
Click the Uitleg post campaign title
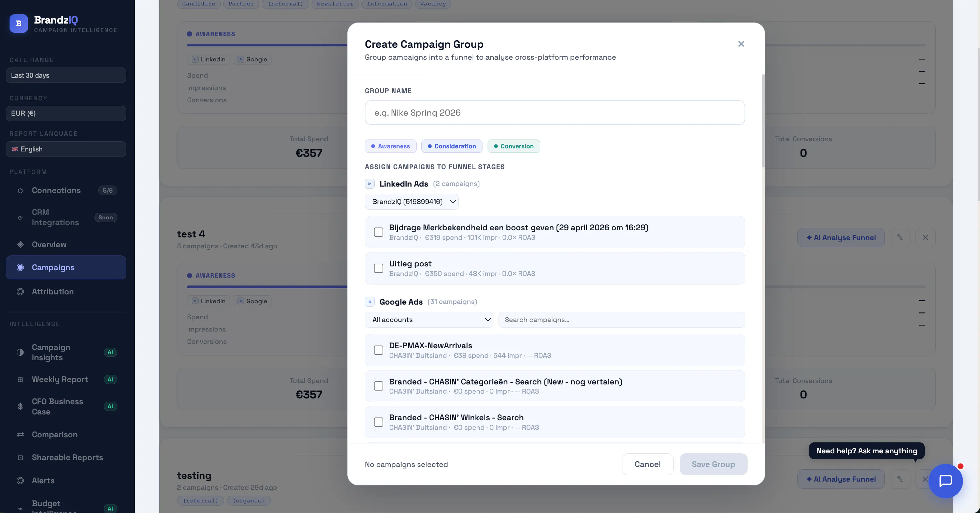(x=410, y=264)
